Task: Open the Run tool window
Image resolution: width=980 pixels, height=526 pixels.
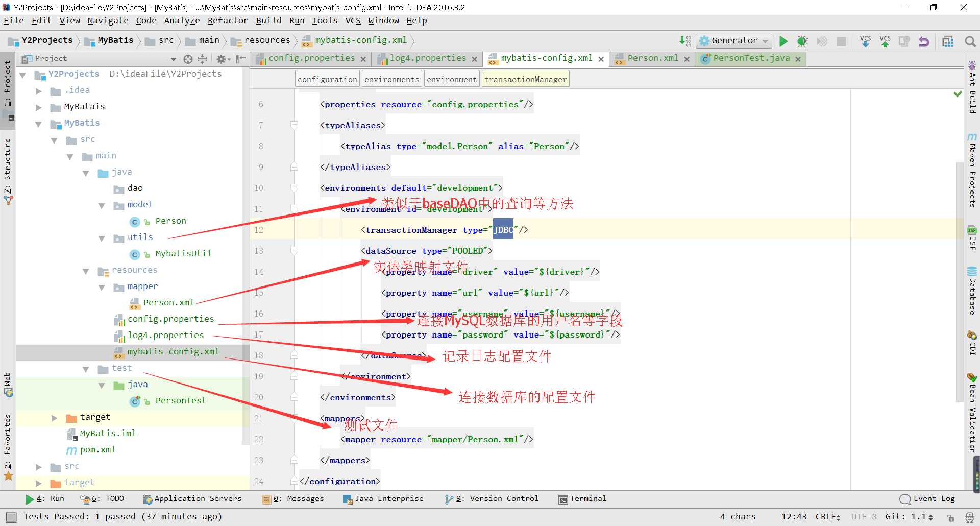Action: pyautogui.click(x=45, y=499)
